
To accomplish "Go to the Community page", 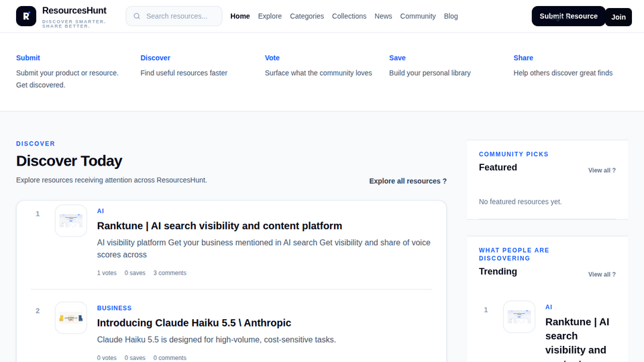I will (418, 16).
